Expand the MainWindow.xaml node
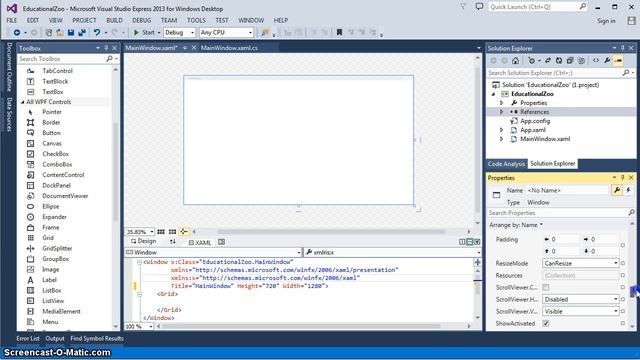 [x=502, y=139]
